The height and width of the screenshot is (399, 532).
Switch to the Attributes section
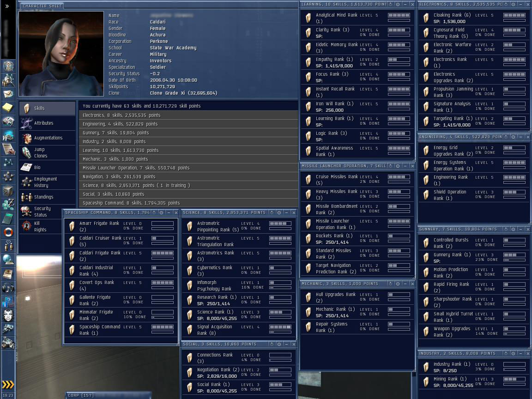[47, 123]
